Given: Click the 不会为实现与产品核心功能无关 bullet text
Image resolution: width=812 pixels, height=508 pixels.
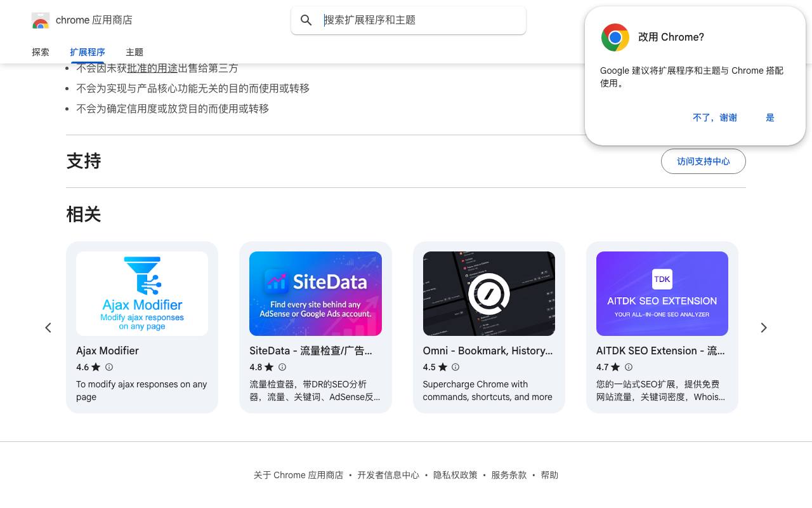Looking at the screenshot, I should point(193,88).
